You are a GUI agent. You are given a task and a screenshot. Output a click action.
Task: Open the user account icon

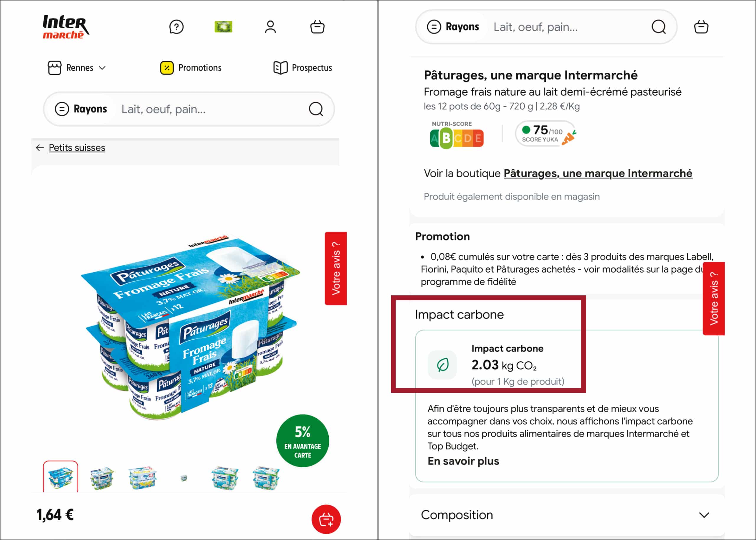(271, 27)
